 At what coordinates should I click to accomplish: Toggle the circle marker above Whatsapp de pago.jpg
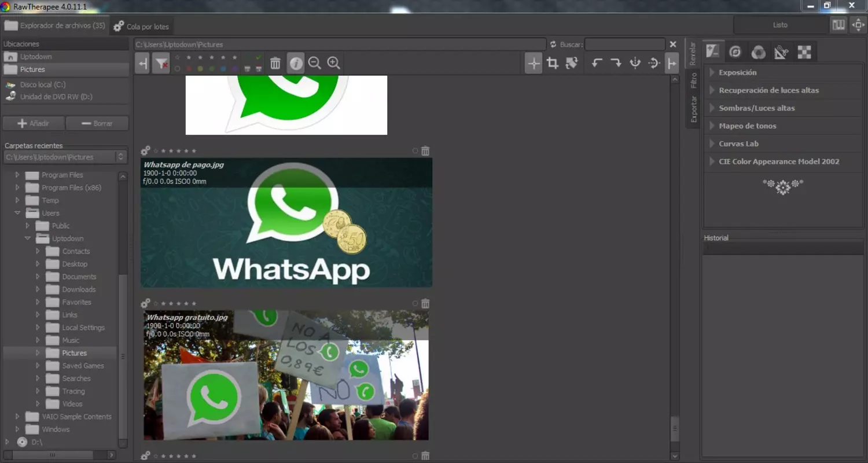coord(415,150)
